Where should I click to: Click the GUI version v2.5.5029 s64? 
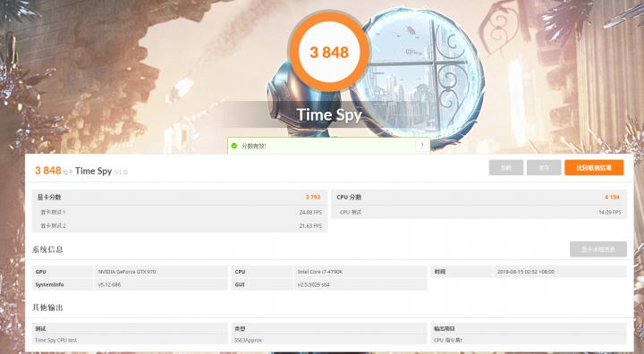(313, 284)
